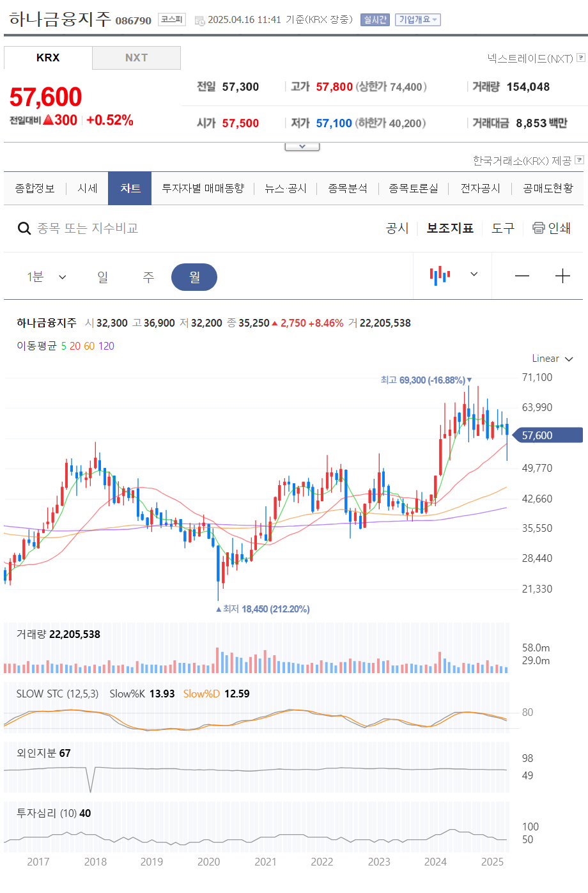Click the 인쇄 print button
The image size is (588, 893).
pos(552,228)
